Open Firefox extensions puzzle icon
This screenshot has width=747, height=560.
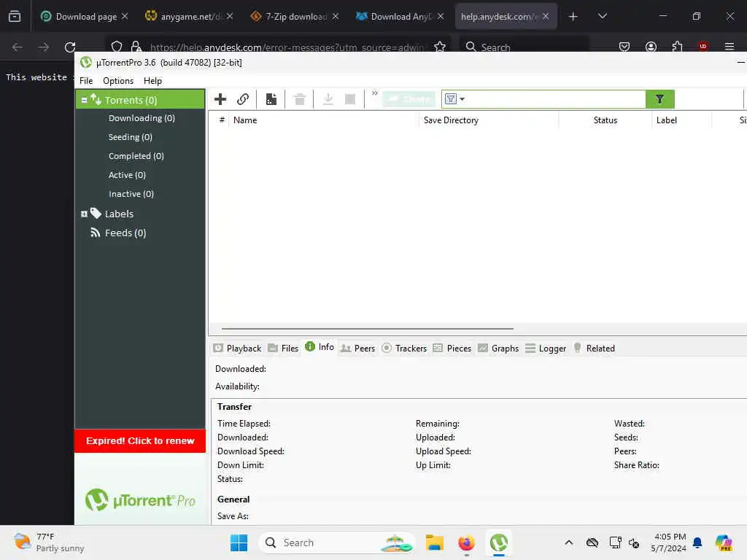click(x=677, y=47)
